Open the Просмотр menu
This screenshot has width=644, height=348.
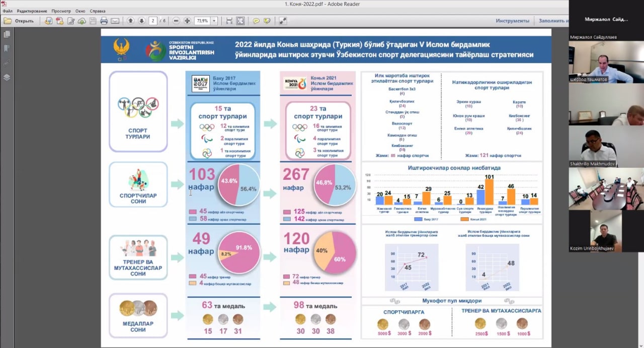tap(61, 11)
